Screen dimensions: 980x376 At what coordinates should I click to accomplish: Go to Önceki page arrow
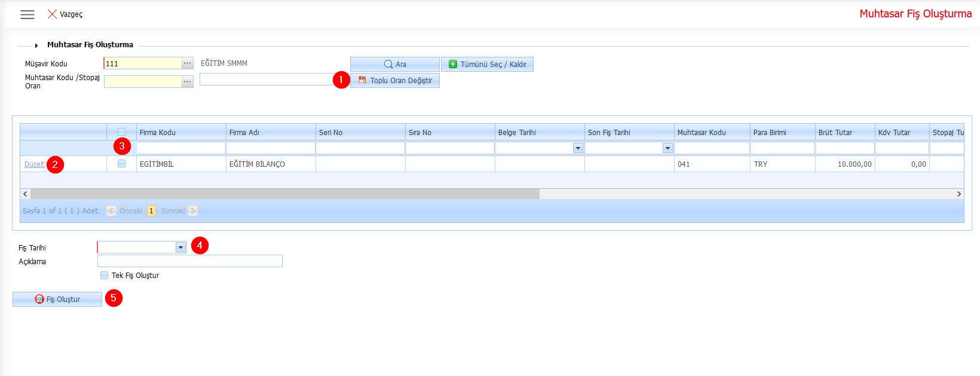point(112,211)
